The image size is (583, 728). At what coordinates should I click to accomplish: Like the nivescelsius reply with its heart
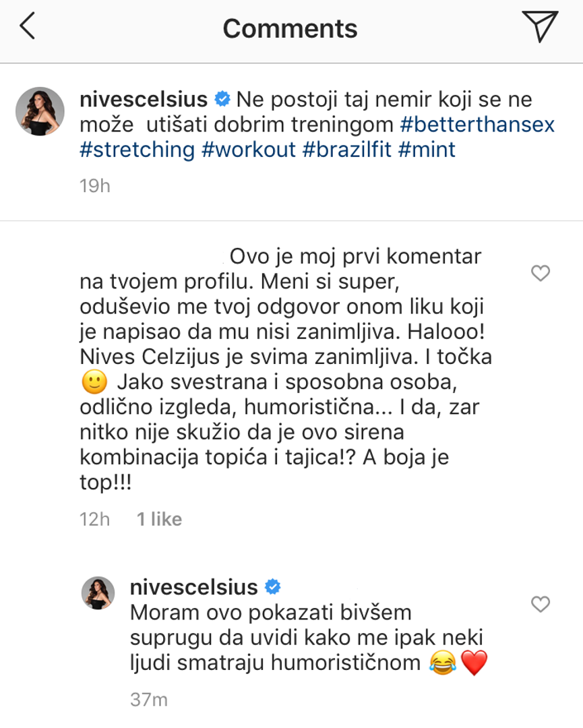coord(541,604)
